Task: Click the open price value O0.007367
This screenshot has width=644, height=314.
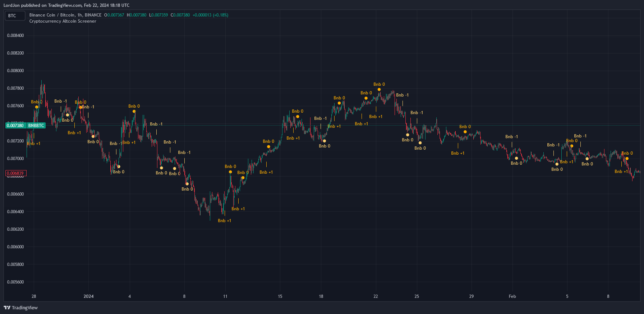Action: [114, 15]
